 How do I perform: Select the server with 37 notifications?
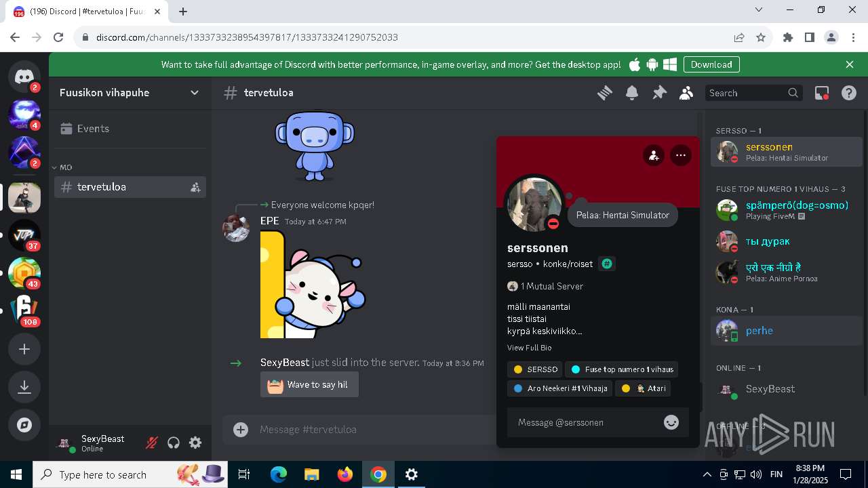[24, 235]
